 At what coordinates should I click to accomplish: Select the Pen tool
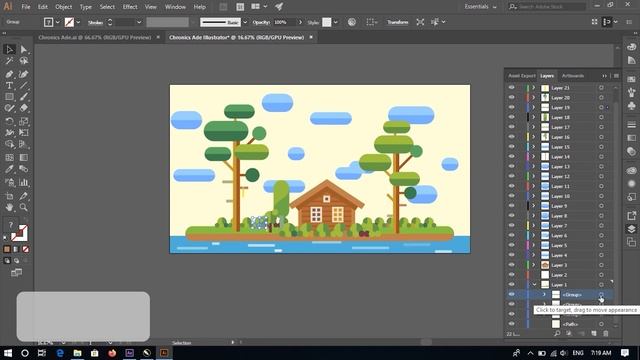click(9, 74)
